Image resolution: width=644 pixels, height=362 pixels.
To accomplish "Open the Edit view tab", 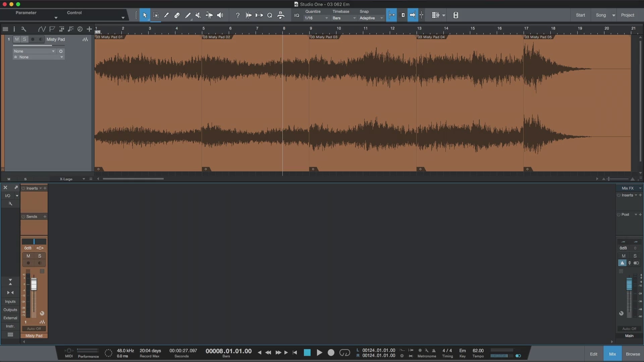I will [593, 354].
